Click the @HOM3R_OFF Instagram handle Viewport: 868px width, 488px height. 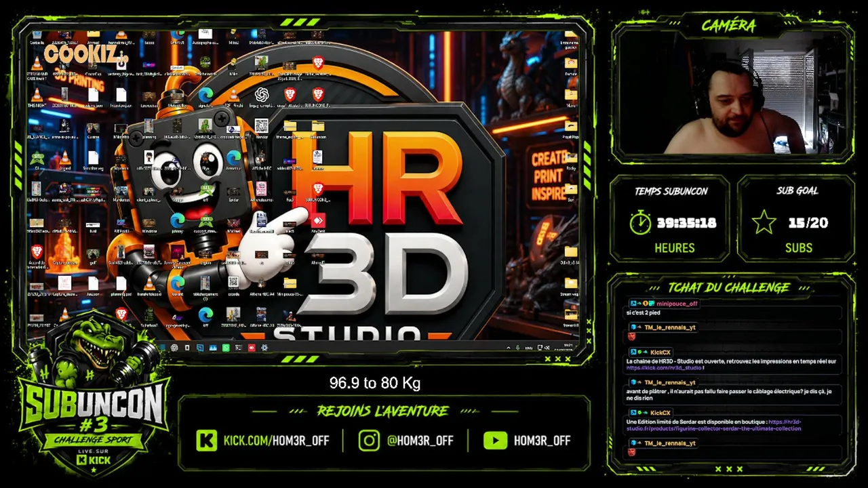(420, 441)
